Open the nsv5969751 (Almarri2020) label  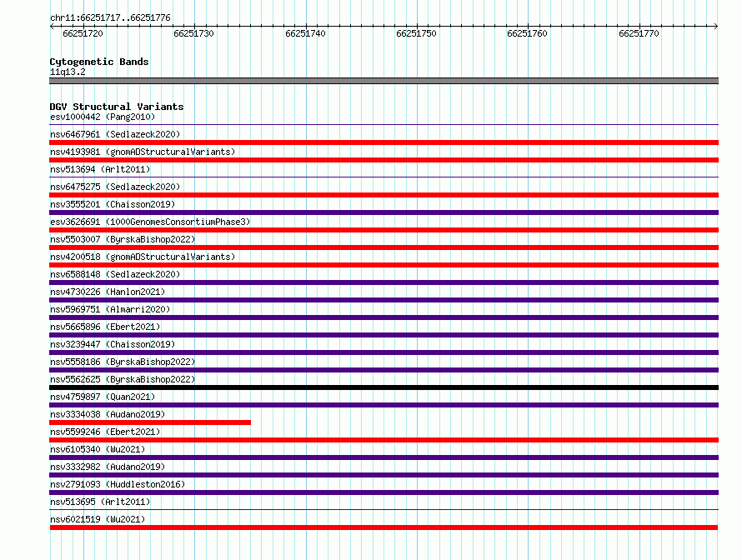(x=110, y=309)
